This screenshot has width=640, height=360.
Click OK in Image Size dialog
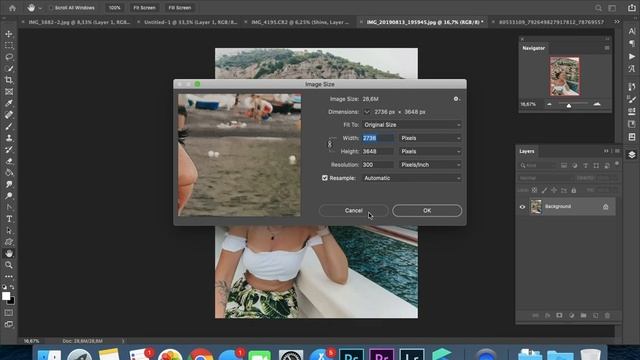click(427, 211)
